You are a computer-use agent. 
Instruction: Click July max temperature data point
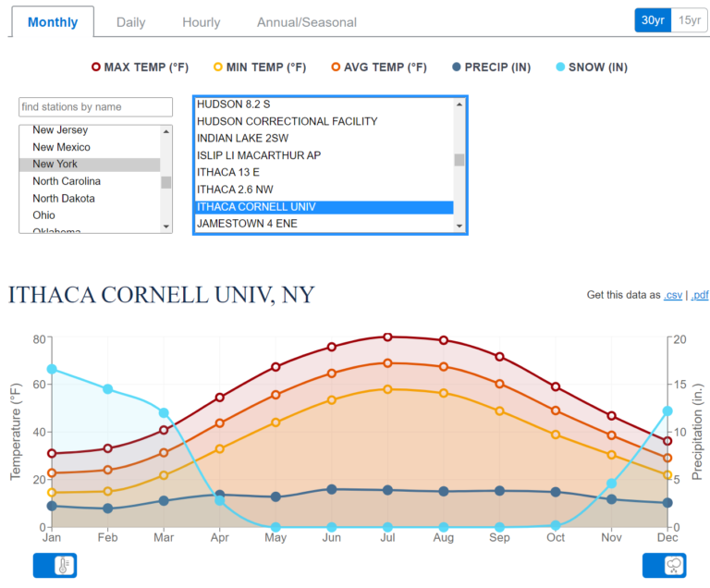coord(387,337)
